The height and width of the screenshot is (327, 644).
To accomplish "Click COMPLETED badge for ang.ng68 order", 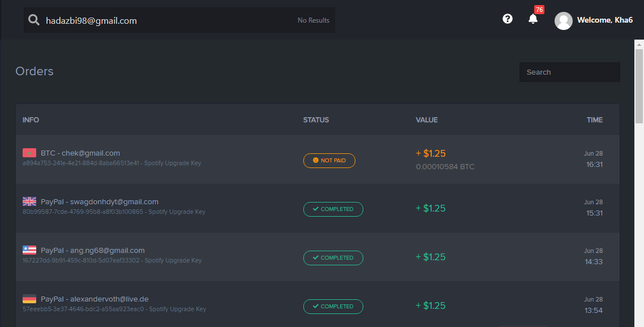I will (x=333, y=258).
